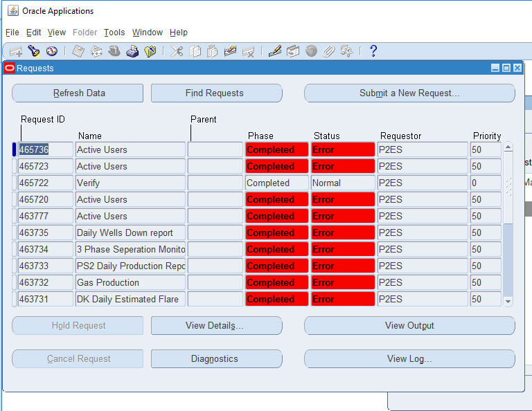Open the Tools menu
The width and height of the screenshot is (532, 411).
(x=114, y=33)
